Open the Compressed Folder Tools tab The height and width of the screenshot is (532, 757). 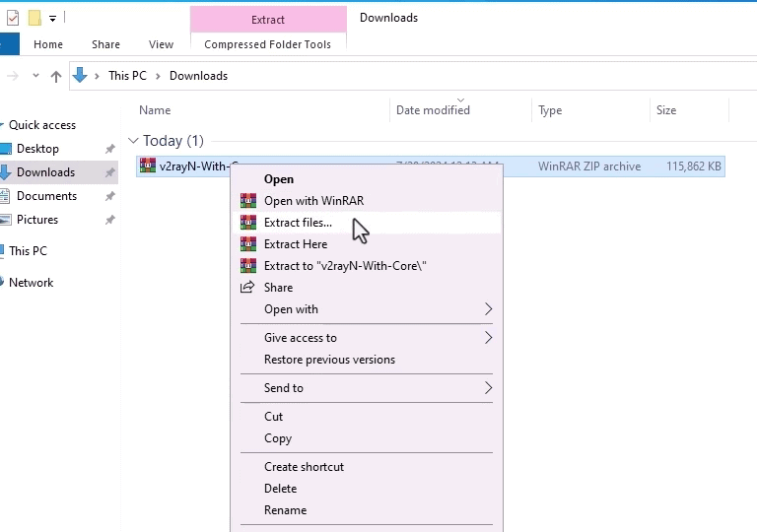click(x=267, y=44)
